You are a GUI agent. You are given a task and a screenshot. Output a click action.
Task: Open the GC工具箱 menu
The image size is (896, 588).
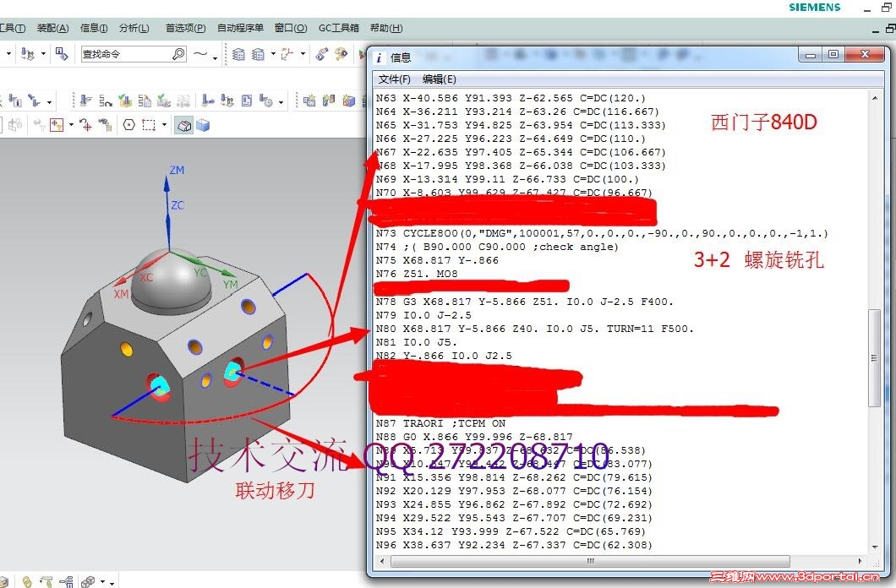click(339, 28)
